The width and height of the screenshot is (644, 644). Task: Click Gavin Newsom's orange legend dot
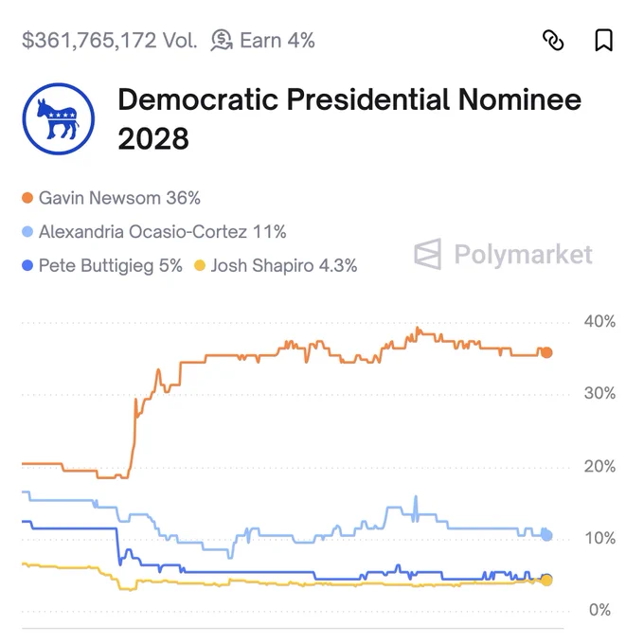click(x=27, y=198)
